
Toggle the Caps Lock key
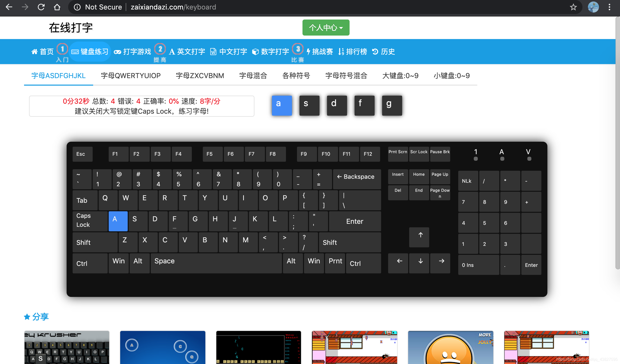tap(90, 220)
